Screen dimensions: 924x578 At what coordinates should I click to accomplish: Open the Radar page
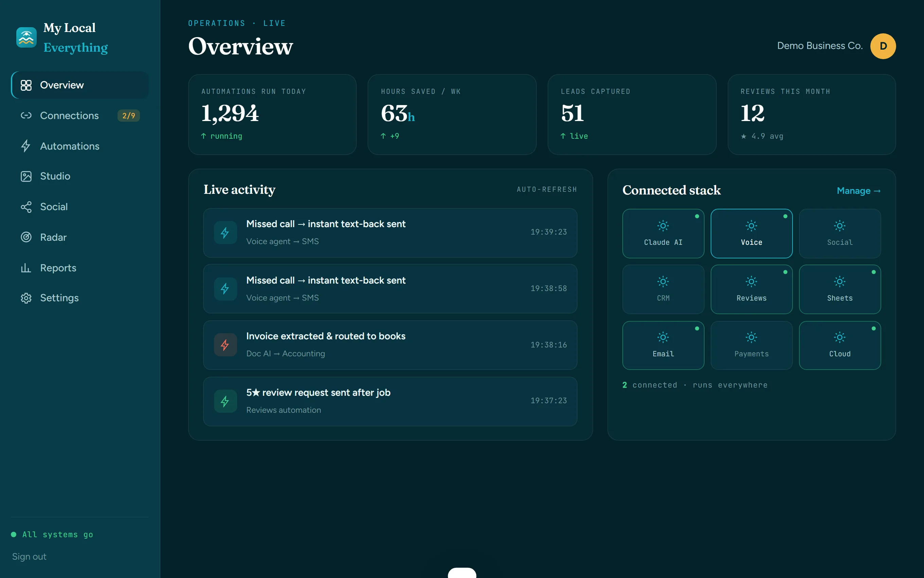tap(80, 237)
